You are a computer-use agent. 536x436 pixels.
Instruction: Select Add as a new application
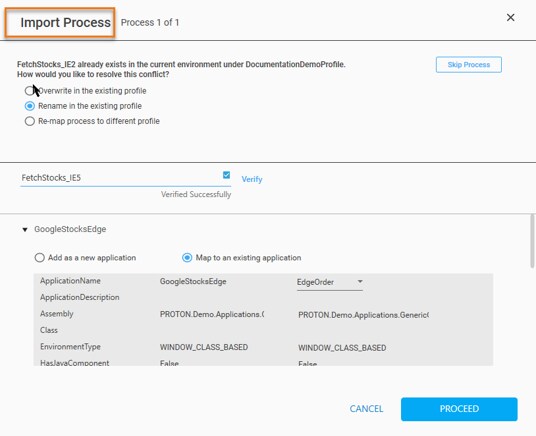click(39, 257)
